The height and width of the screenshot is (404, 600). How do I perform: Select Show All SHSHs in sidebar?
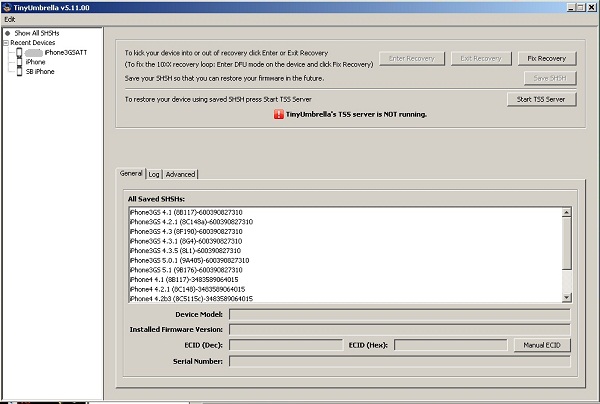point(37,33)
